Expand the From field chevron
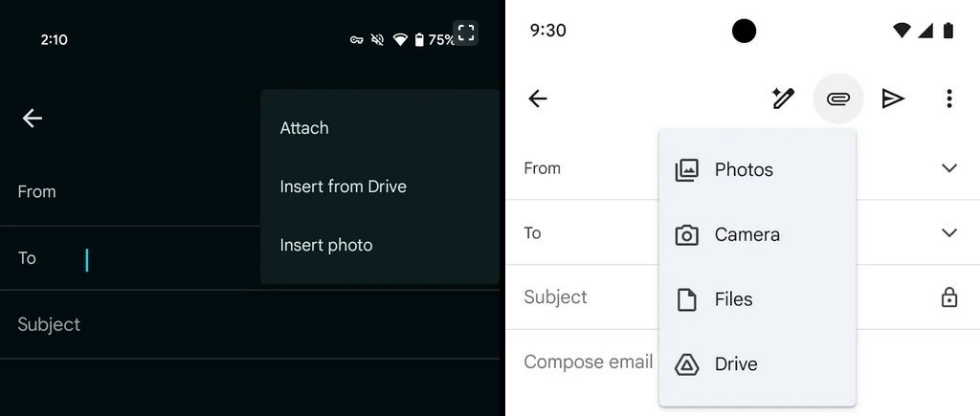The image size is (980, 416). click(x=948, y=168)
